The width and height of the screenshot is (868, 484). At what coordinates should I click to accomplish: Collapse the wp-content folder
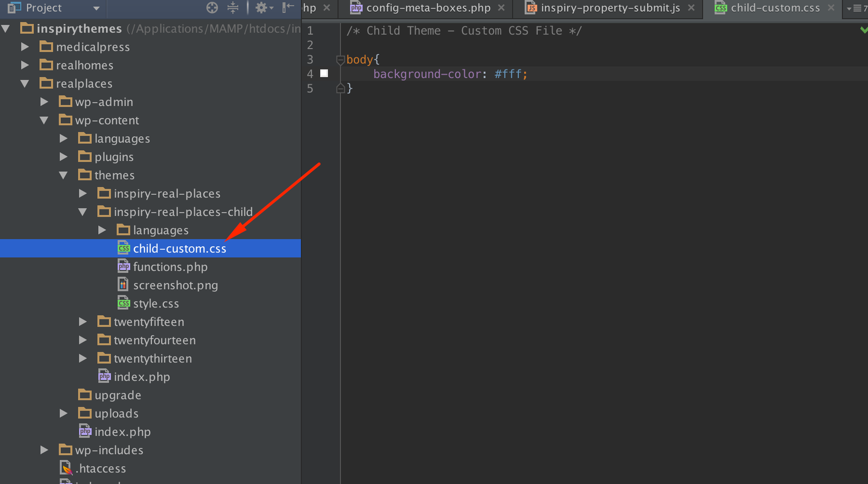point(44,120)
